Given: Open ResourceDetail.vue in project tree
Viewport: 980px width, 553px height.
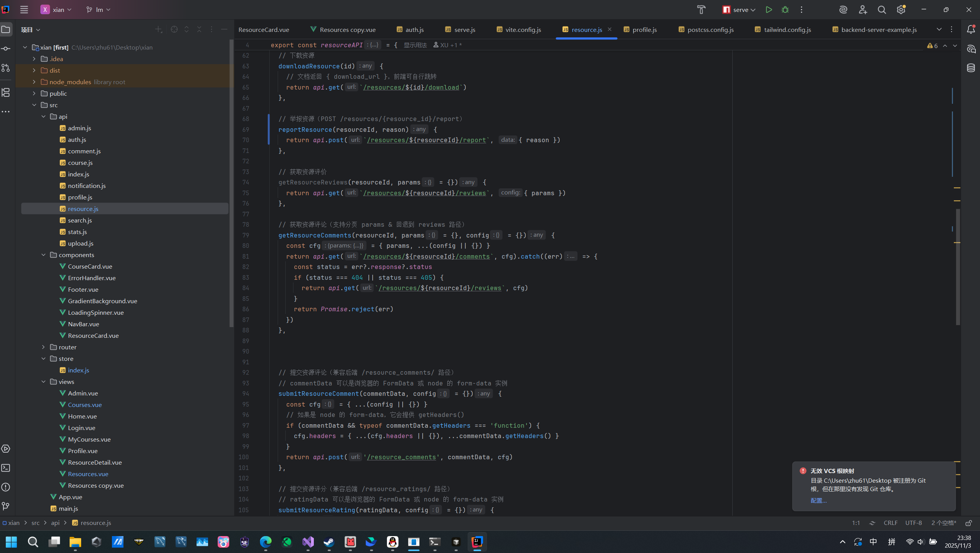Looking at the screenshot, I should [x=95, y=462].
